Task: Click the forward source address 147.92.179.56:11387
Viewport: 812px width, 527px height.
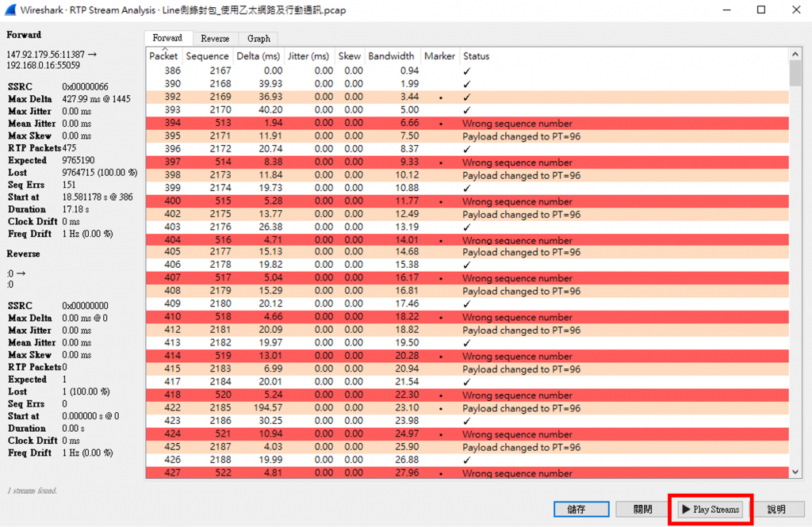Action: [x=45, y=55]
